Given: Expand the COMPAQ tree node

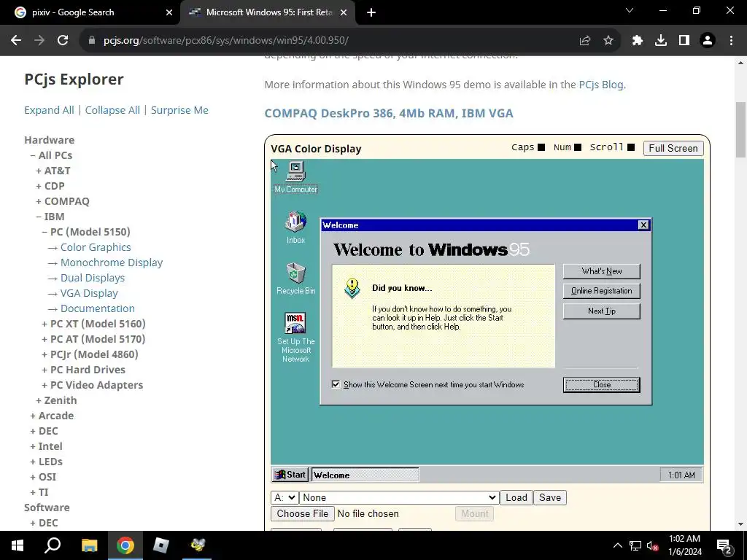Looking at the screenshot, I should pos(63,201).
